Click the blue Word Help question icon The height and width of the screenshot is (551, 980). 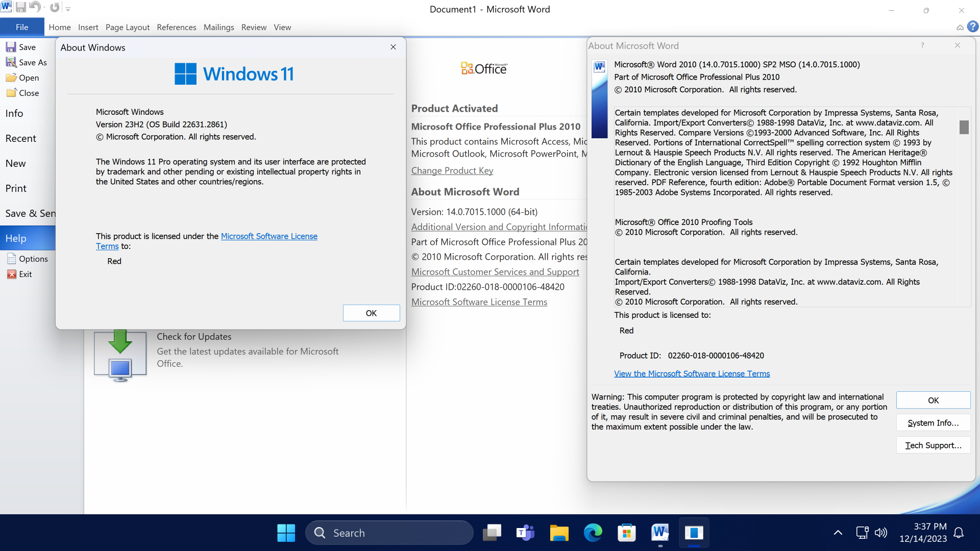[973, 27]
